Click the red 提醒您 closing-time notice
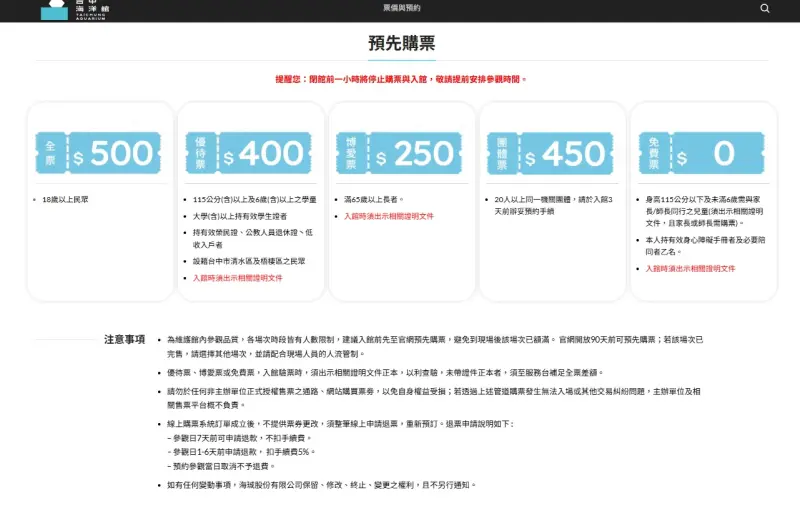This screenshot has height=511, width=800. pyautogui.click(x=401, y=79)
